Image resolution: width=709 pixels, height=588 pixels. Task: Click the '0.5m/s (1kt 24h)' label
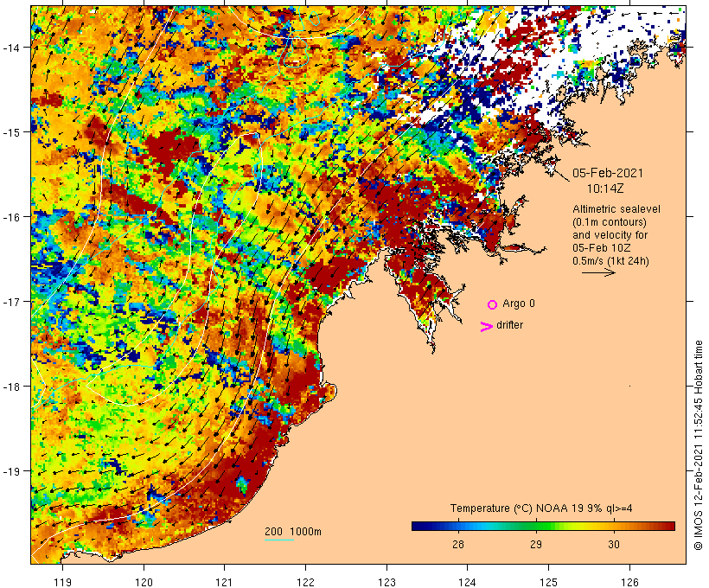pyautogui.click(x=610, y=261)
